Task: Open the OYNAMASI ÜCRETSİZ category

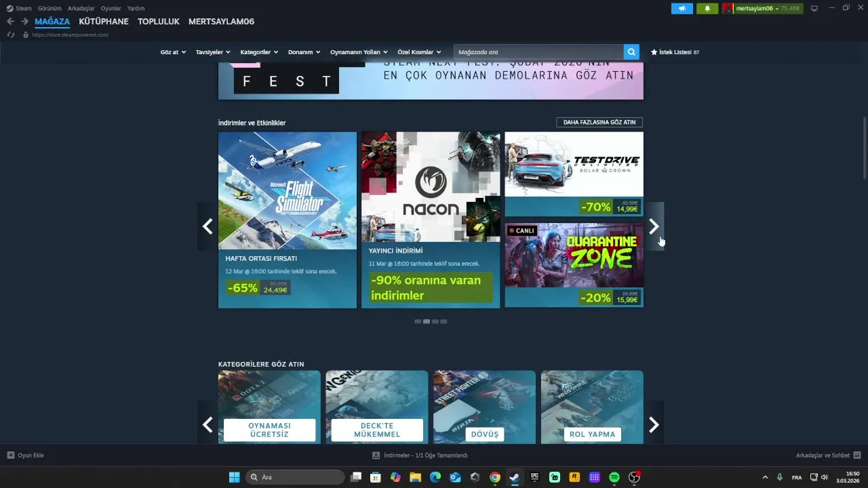Action: pyautogui.click(x=269, y=407)
